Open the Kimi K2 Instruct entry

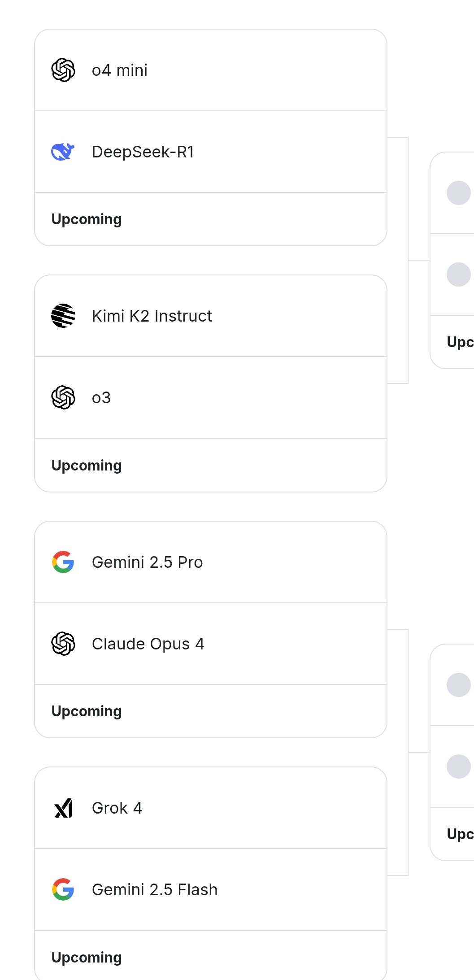[152, 316]
